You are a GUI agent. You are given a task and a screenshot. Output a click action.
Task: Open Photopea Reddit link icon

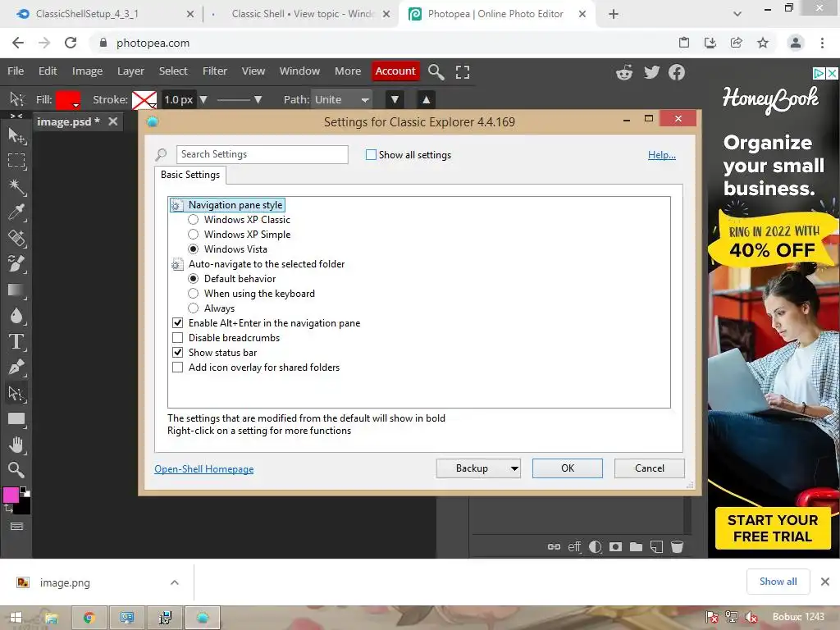point(624,72)
